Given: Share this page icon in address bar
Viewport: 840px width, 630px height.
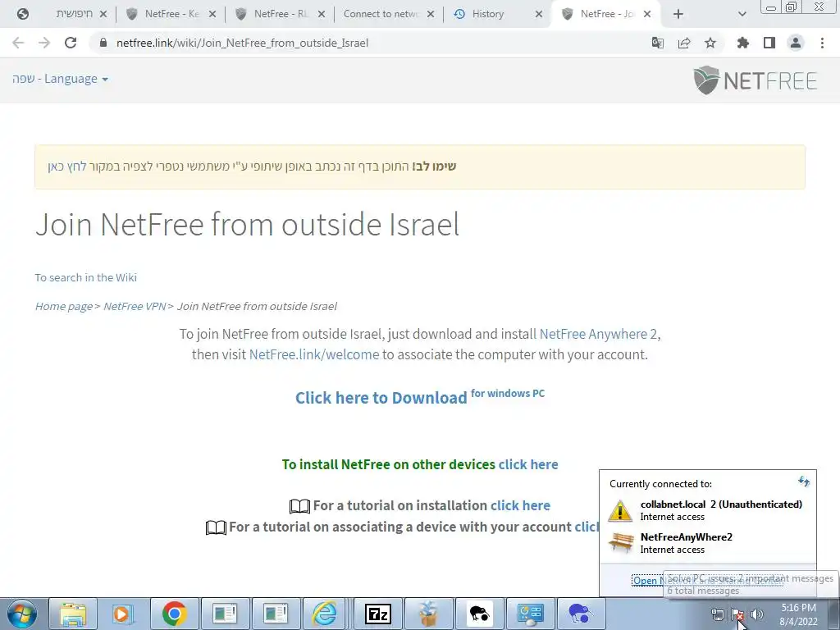Looking at the screenshot, I should pos(684,43).
